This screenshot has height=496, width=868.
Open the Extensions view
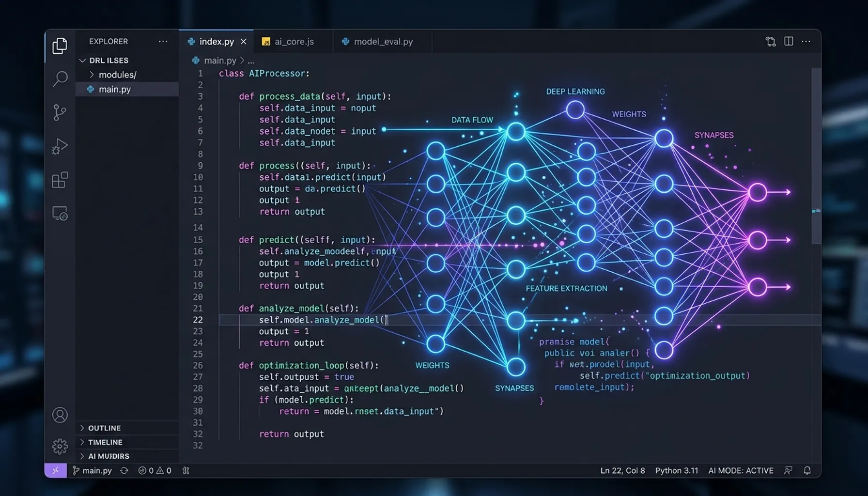60,180
